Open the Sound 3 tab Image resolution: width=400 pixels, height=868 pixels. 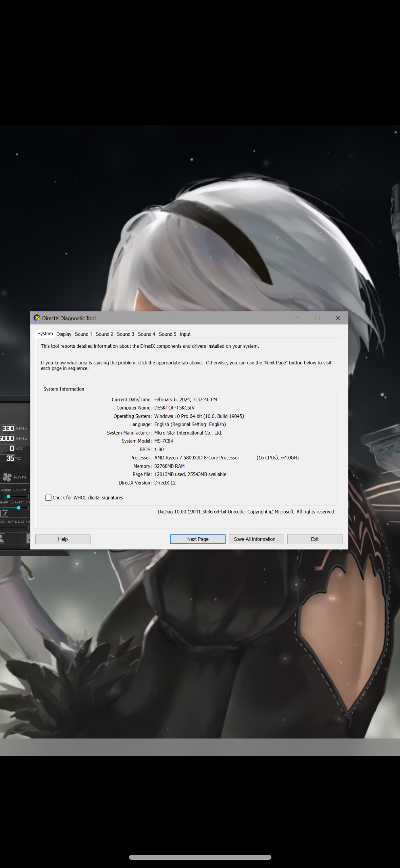(x=125, y=334)
